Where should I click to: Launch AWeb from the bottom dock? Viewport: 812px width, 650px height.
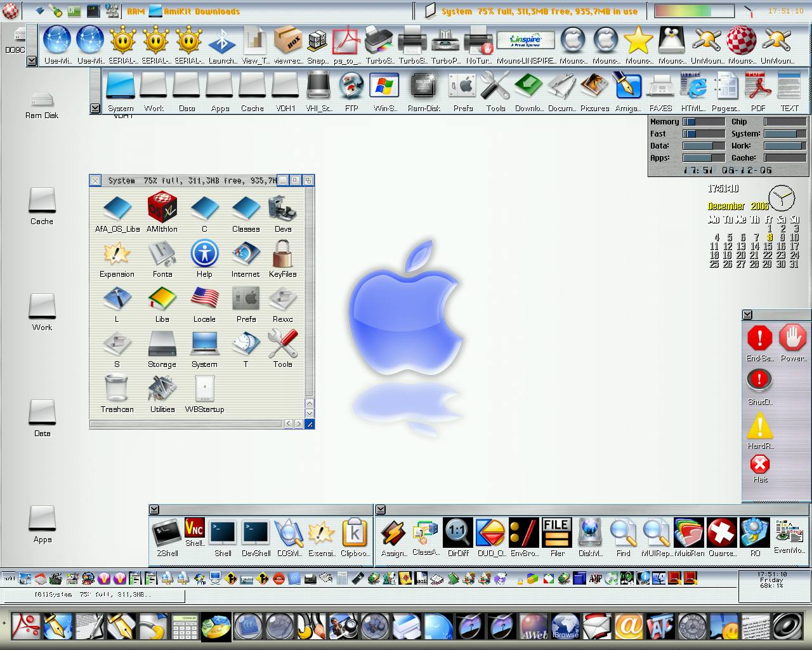point(534,627)
